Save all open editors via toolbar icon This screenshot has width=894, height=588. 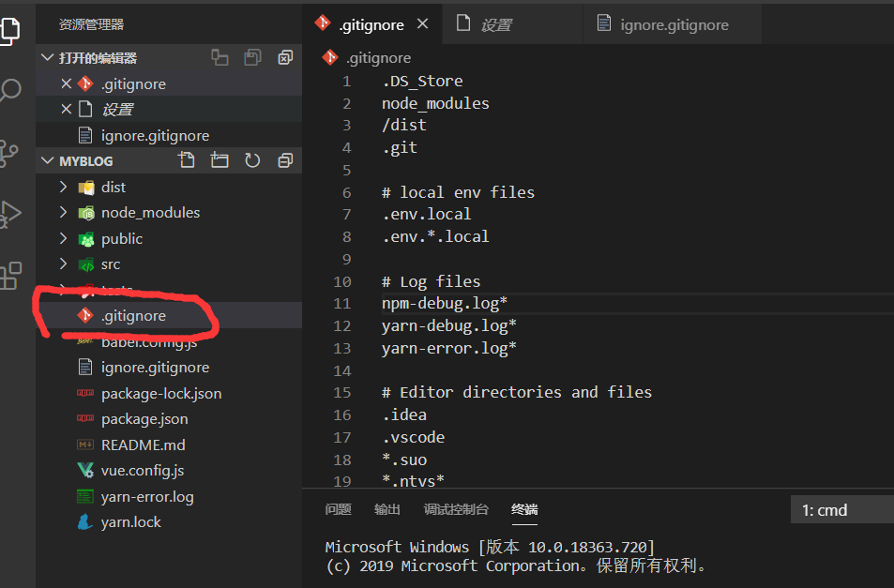click(x=251, y=57)
